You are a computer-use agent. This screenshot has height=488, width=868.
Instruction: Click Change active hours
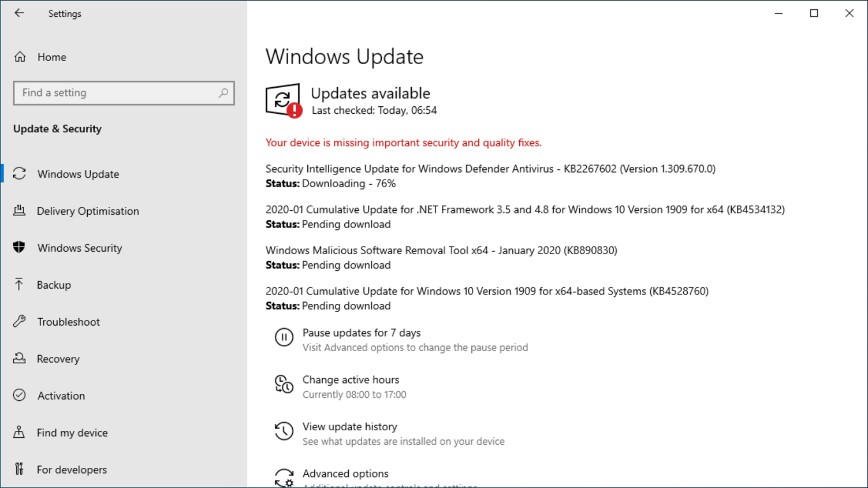pos(351,379)
